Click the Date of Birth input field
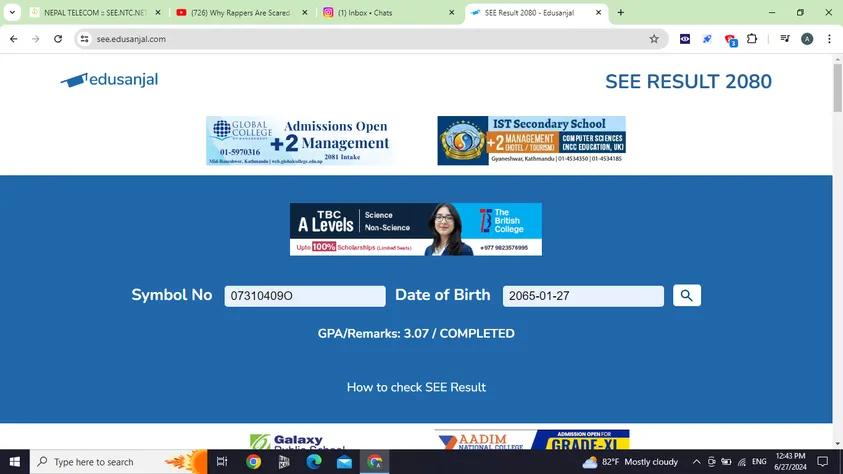Image resolution: width=843 pixels, height=474 pixels. coord(583,296)
